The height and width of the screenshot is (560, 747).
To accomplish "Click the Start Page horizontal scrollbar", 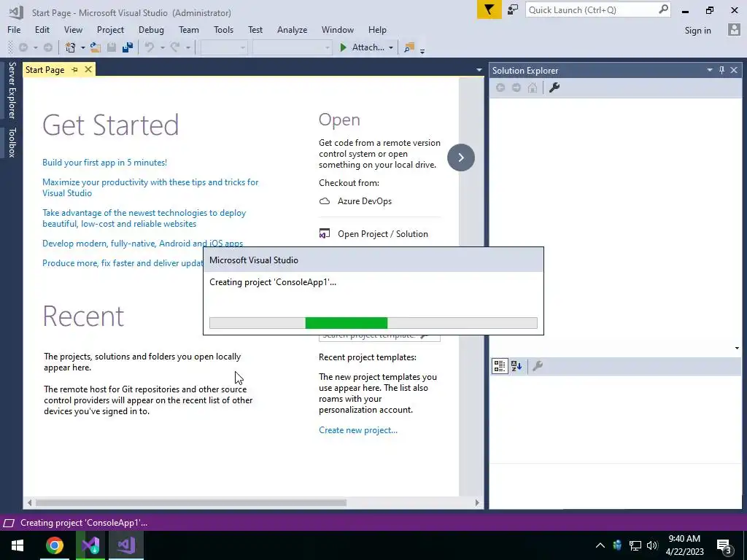I will click(191, 502).
